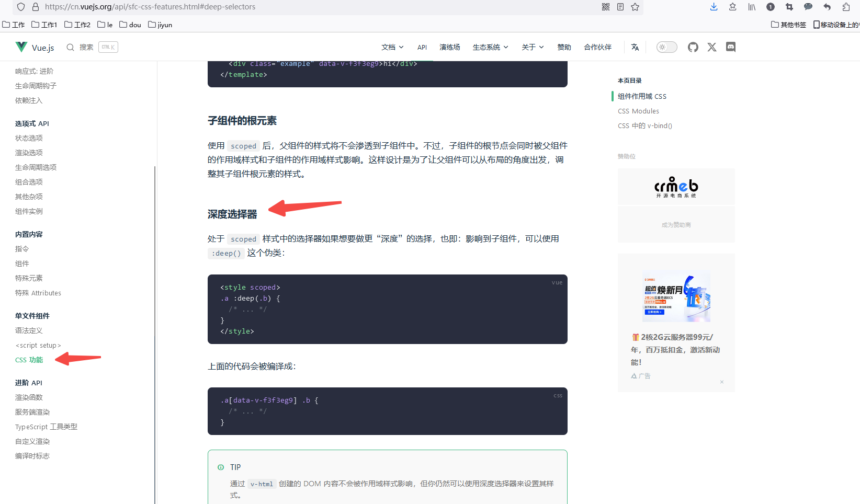Open the CSS 功能 sidebar link
This screenshot has width=860, height=504.
coord(29,360)
